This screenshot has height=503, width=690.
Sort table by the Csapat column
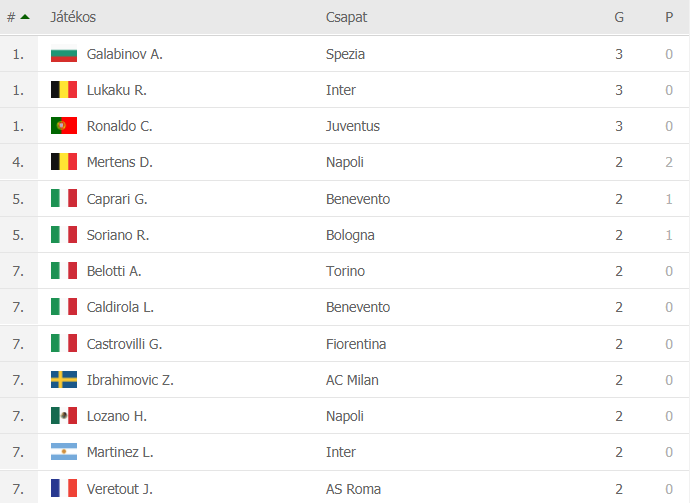(346, 17)
